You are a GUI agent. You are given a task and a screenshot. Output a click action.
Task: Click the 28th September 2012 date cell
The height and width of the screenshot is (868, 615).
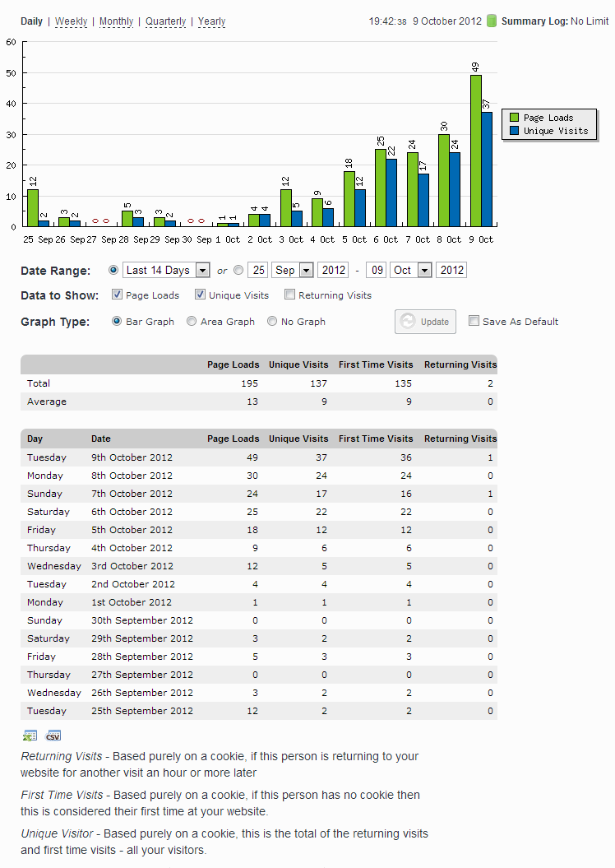(142, 657)
